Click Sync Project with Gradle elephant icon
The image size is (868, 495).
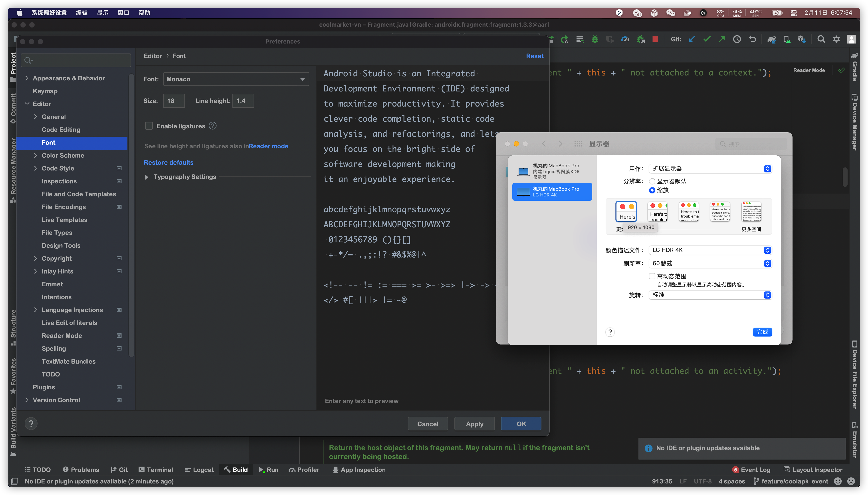(x=771, y=40)
